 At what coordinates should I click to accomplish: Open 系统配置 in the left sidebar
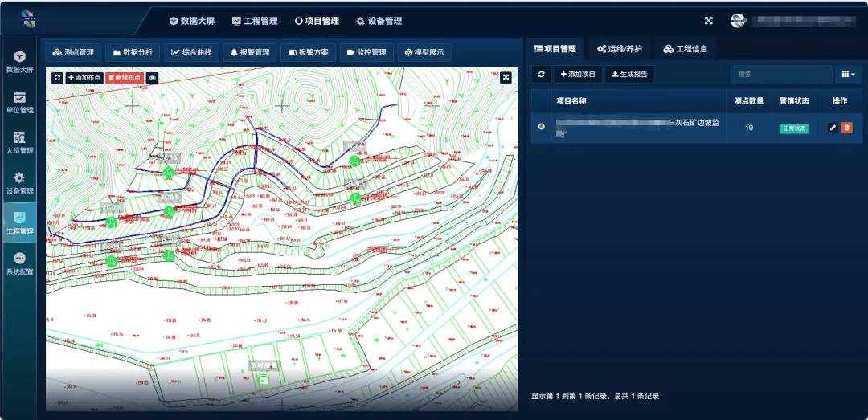click(20, 264)
